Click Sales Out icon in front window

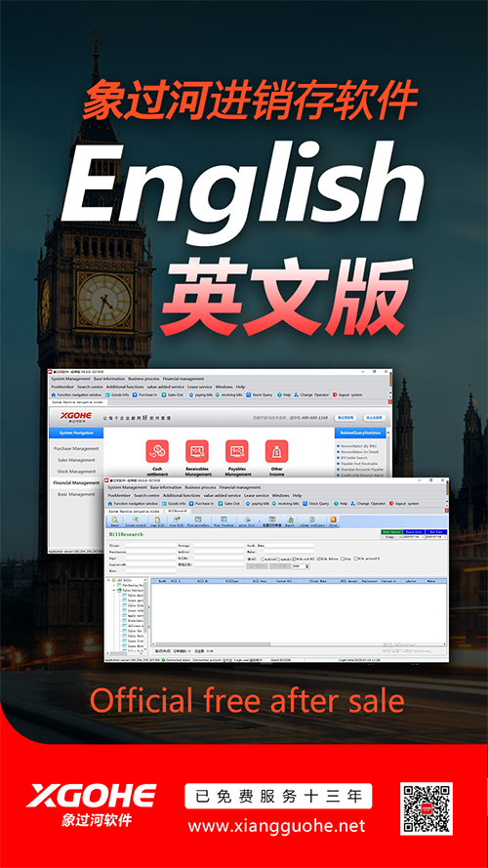[x=219, y=503]
